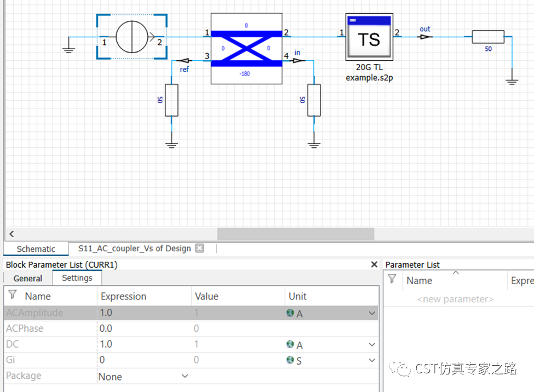Select the resistor below the in probe

pyautogui.click(x=314, y=100)
